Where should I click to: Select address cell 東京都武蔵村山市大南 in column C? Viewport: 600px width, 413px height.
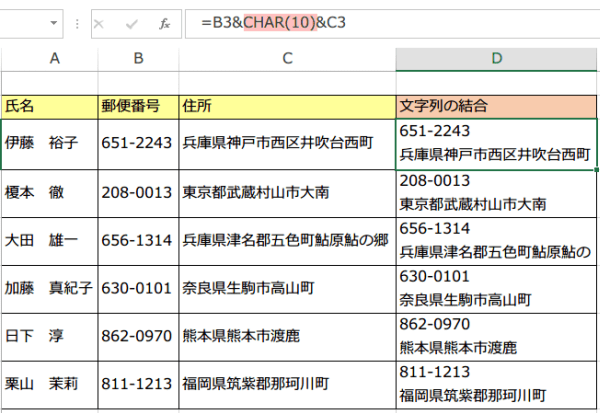point(287,193)
